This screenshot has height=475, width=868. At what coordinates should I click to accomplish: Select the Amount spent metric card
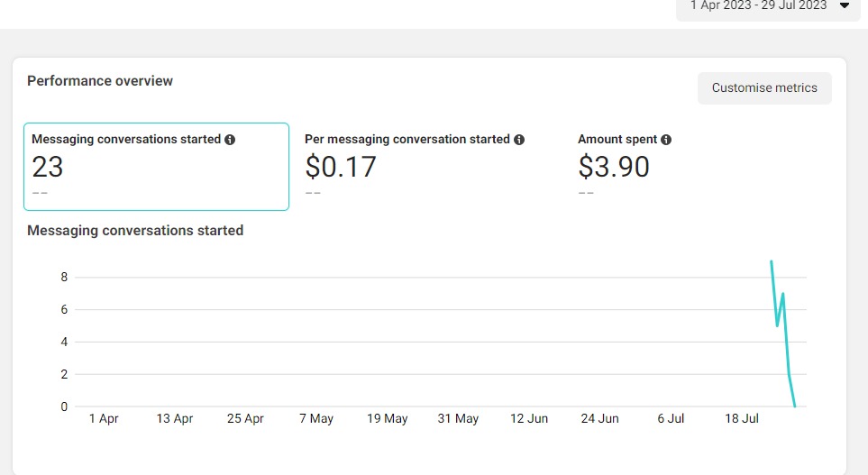point(703,167)
